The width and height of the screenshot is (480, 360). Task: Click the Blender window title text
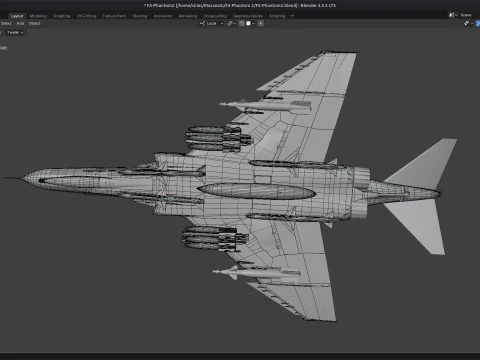[x=240, y=5]
